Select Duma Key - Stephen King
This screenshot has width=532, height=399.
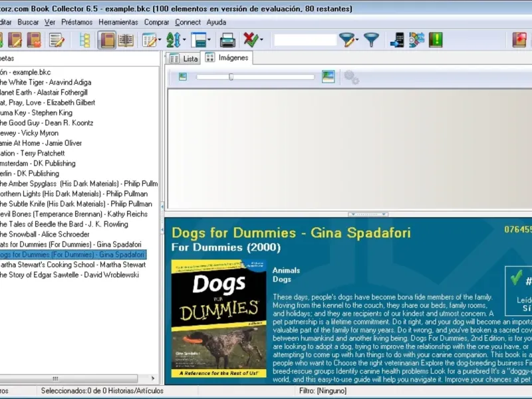click(36, 113)
